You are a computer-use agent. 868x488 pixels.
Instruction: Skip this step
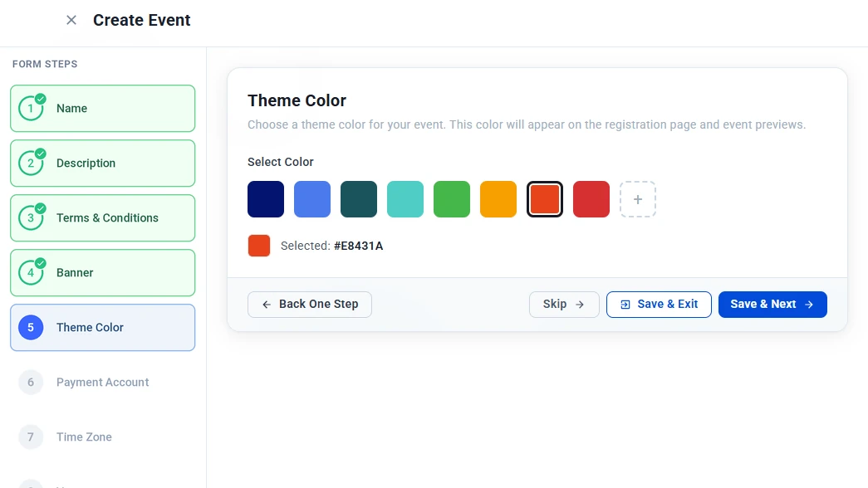coord(564,305)
